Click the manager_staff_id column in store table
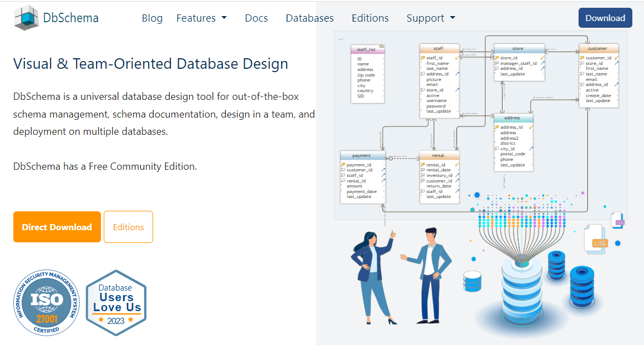 pyautogui.click(x=518, y=63)
